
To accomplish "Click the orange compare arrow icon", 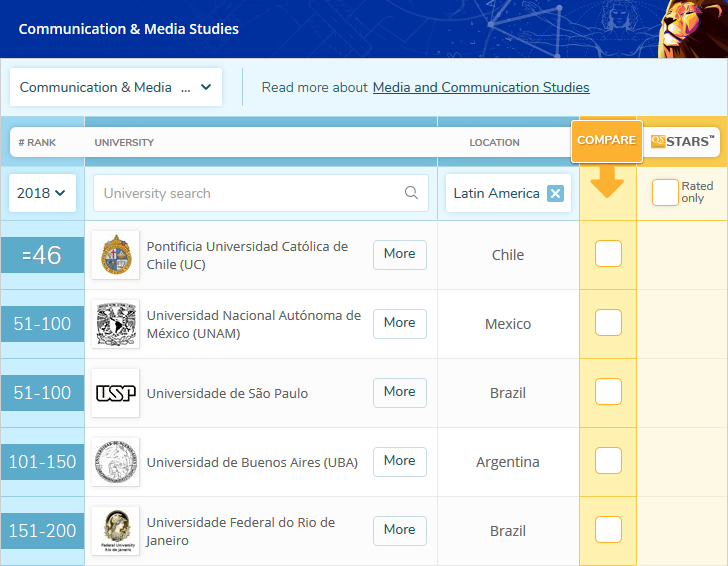I will coord(607,182).
